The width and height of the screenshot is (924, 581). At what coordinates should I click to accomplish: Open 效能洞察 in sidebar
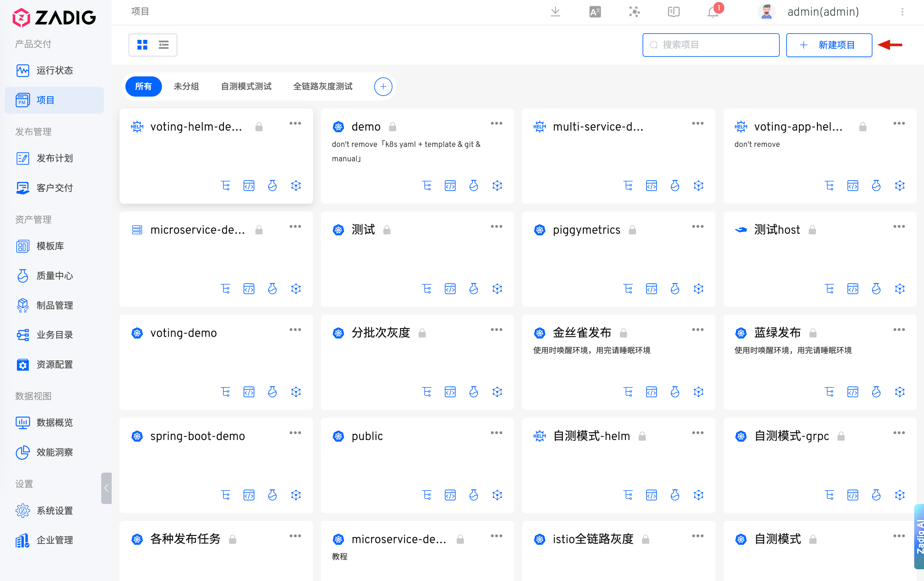[54, 452]
